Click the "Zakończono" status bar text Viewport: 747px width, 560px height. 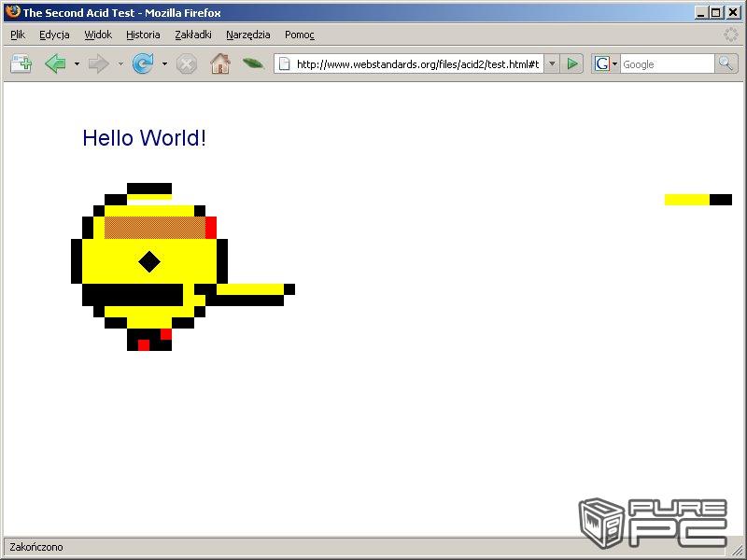[36, 547]
